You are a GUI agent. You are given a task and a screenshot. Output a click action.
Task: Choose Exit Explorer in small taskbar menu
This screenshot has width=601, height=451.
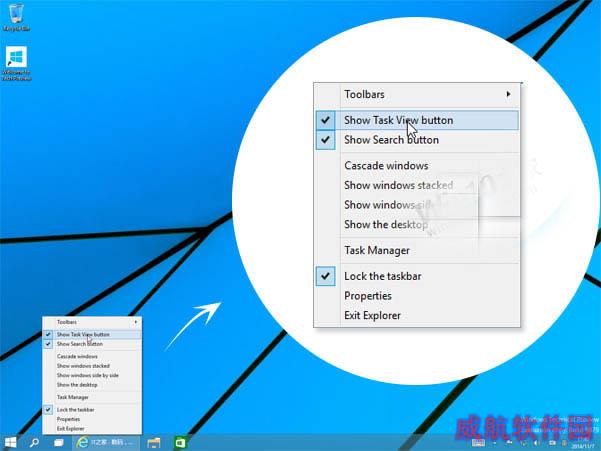[x=92, y=428]
